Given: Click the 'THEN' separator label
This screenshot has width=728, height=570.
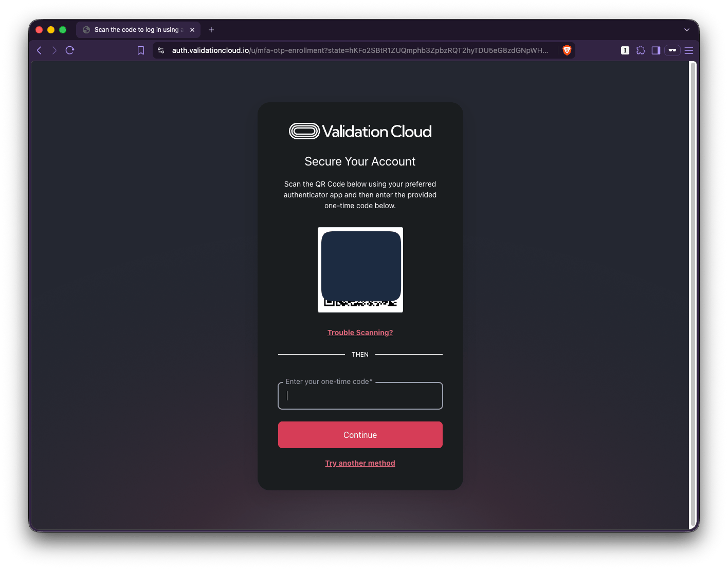Looking at the screenshot, I should [x=360, y=355].
